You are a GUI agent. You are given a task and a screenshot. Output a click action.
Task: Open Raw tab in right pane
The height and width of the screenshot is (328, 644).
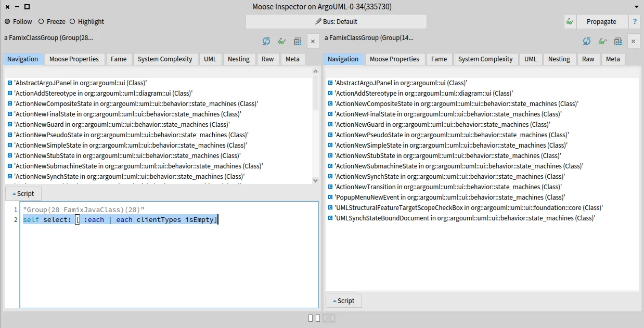pos(588,59)
